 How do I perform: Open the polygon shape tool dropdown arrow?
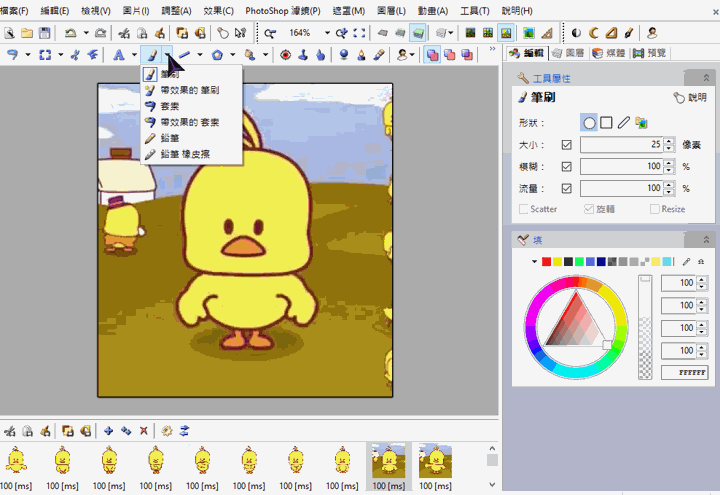point(233,55)
